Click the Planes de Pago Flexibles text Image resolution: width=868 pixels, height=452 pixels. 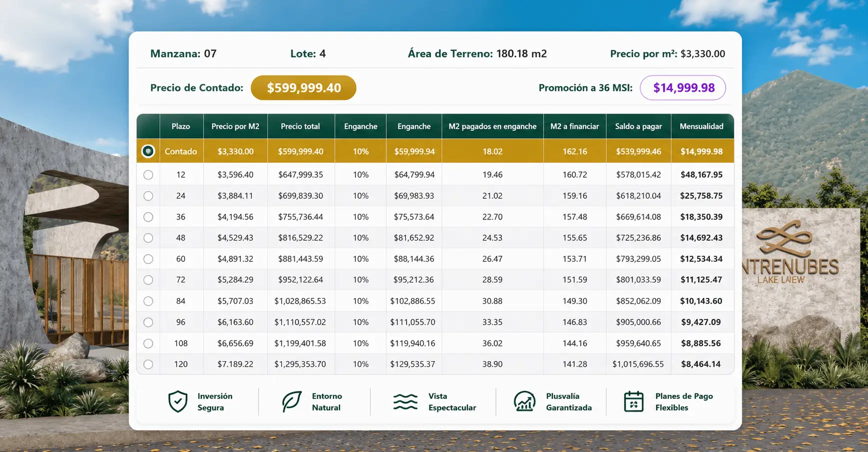684,402
